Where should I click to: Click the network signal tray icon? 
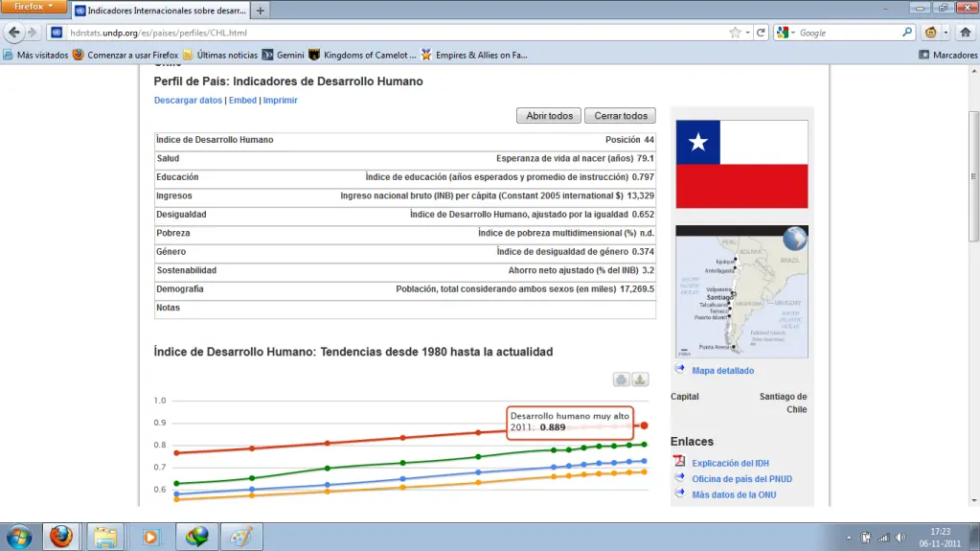coord(883,538)
